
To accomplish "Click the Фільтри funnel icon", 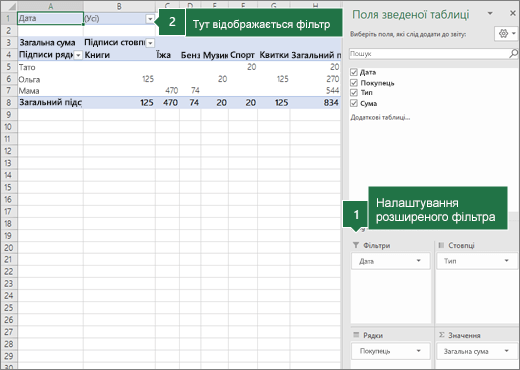I will coord(356,245).
